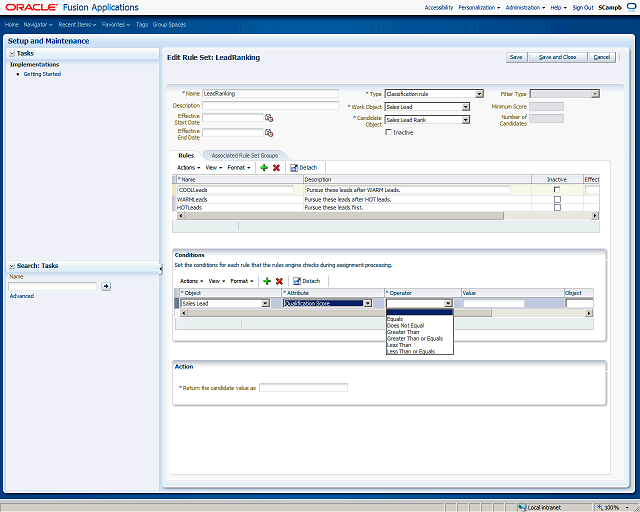Focus the rule set Name field
640x512 pixels.
pyautogui.click(x=270, y=93)
